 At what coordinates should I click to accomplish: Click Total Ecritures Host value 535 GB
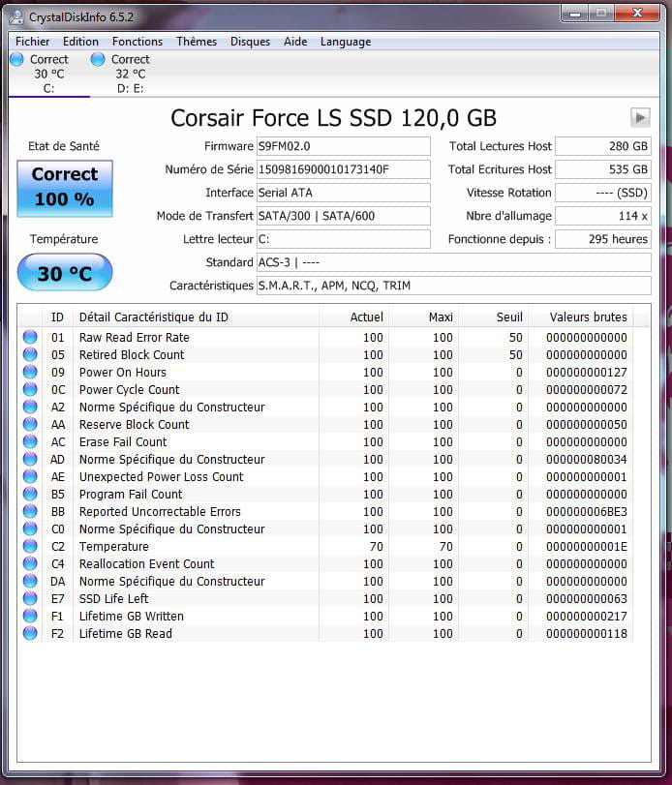[603, 169]
